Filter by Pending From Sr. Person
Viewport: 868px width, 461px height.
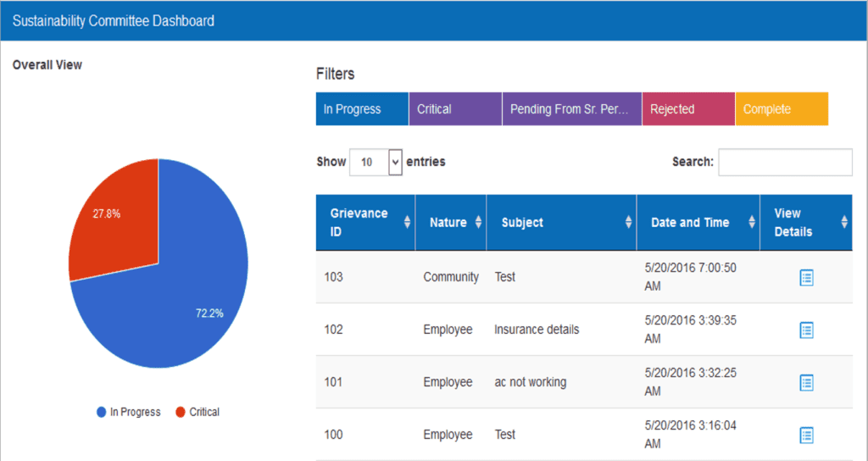point(571,109)
